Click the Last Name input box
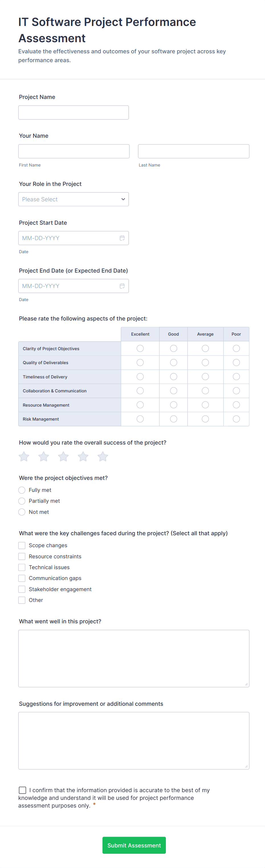The width and height of the screenshot is (265, 868). tap(193, 151)
